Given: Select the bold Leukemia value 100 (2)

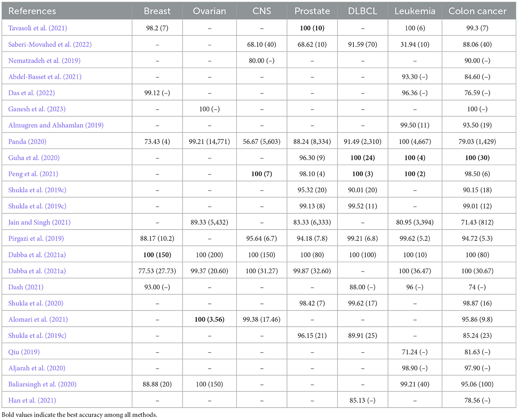Looking at the screenshot, I should tap(415, 174).
